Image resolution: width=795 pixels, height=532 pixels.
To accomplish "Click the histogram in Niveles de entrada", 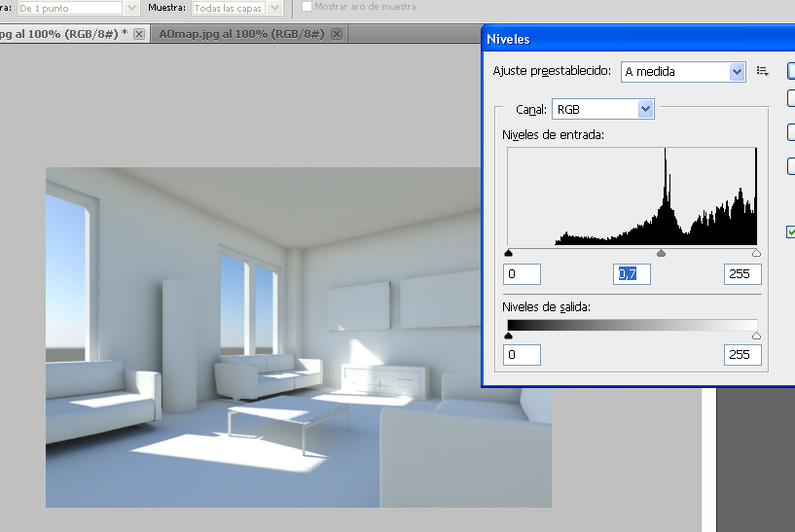I will (x=632, y=196).
